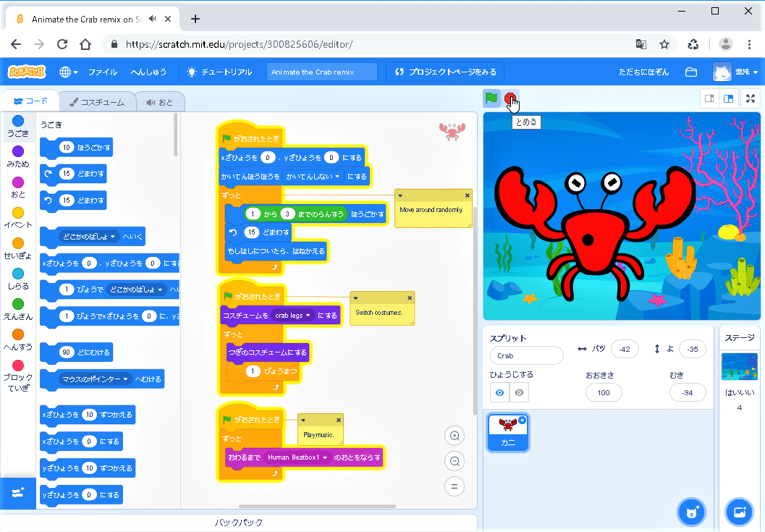Click the 90 どにむける direction block

(77, 352)
